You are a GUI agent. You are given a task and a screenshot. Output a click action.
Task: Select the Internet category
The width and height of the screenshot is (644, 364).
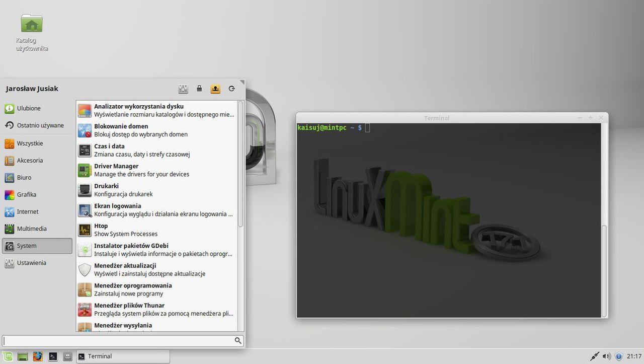click(x=37, y=212)
